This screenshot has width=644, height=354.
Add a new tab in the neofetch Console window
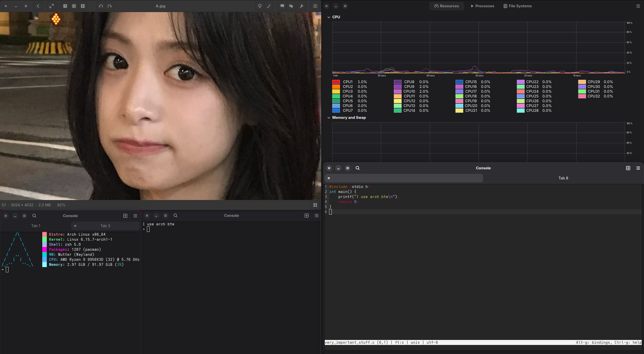(x=125, y=216)
